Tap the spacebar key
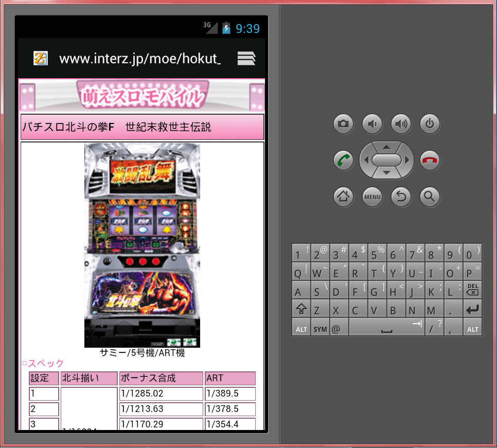 [387, 327]
